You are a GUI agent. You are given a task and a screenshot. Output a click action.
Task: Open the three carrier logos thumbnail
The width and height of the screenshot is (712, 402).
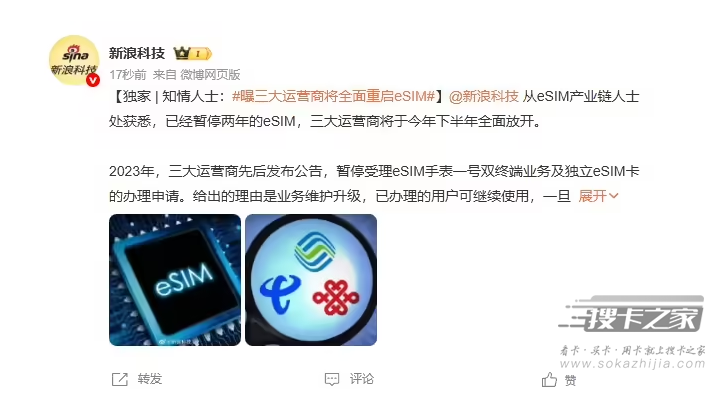tap(311, 280)
